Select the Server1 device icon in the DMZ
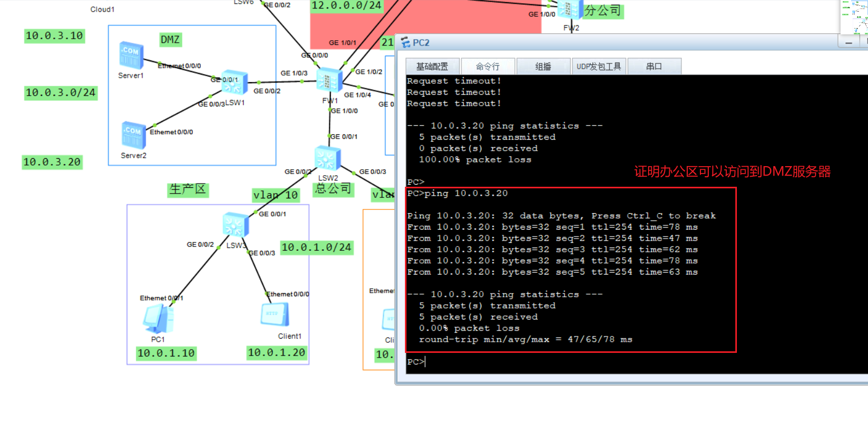Screen dimensions: 868x446 (131, 56)
